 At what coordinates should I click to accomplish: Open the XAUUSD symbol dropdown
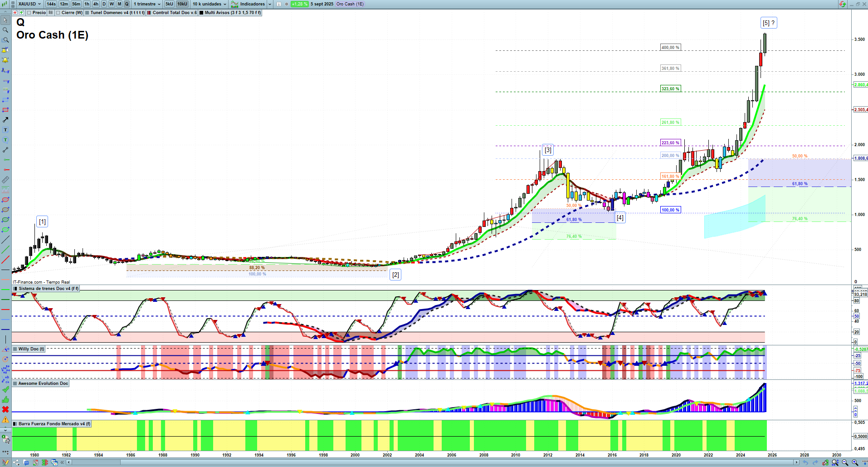(29, 4)
